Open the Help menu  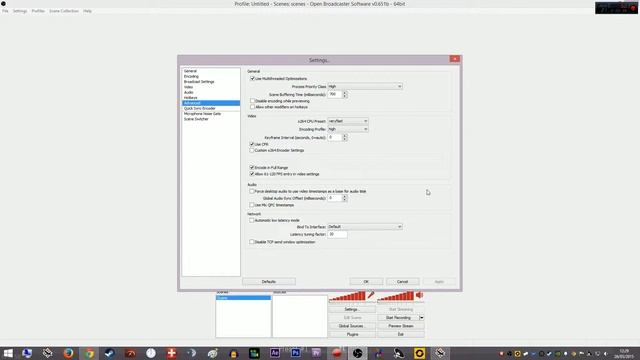[x=87, y=11]
